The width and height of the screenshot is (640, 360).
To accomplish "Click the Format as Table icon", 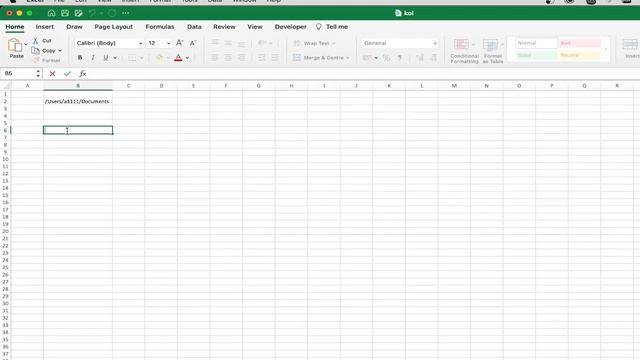I will tap(490, 44).
